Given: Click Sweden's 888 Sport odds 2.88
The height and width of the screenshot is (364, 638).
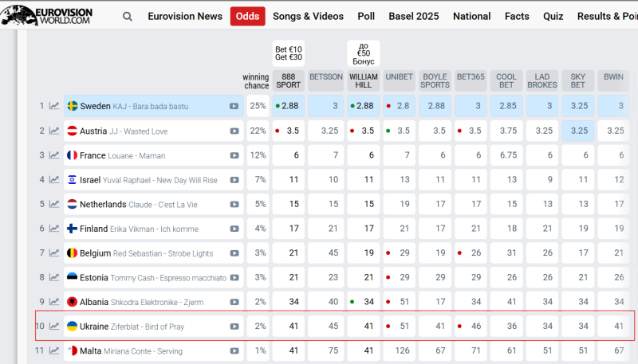Looking at the screenshot, I should click(289, 106).
